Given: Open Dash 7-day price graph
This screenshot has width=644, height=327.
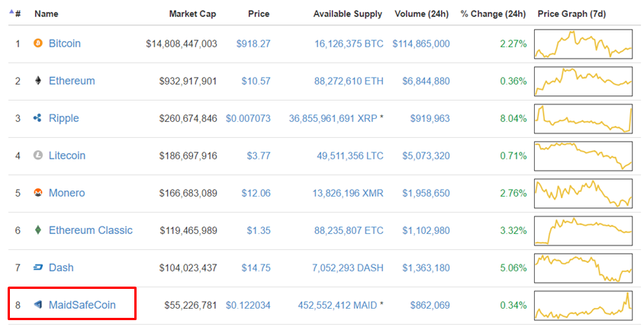Looking at the screenshot, I should (x=583, y=268).
